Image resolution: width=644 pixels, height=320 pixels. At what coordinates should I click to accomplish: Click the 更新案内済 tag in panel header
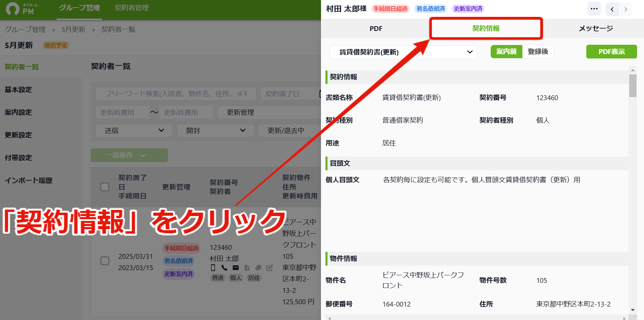468,9
